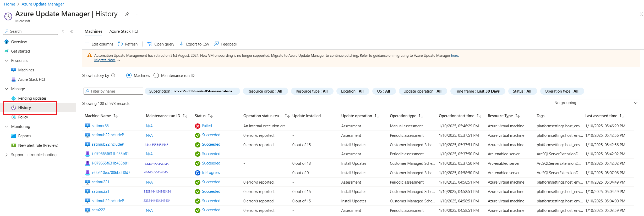
Task: Collapse the Manage section
Action: 7,89
